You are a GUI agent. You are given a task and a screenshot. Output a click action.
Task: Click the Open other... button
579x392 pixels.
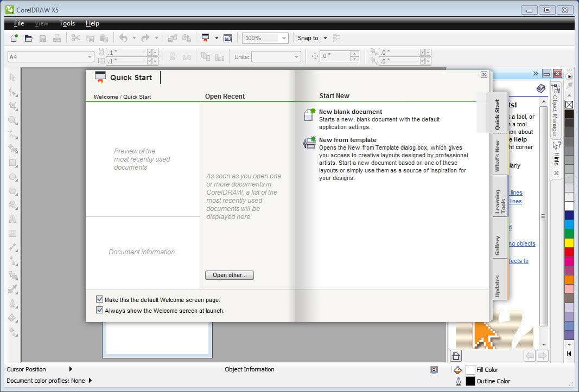[x=230, y=275]
